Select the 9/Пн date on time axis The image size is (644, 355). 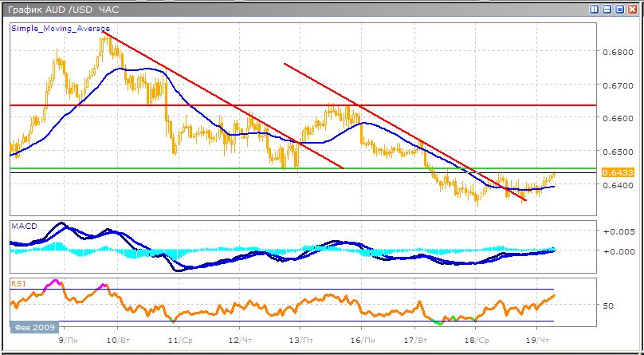[x=68, y=340]
